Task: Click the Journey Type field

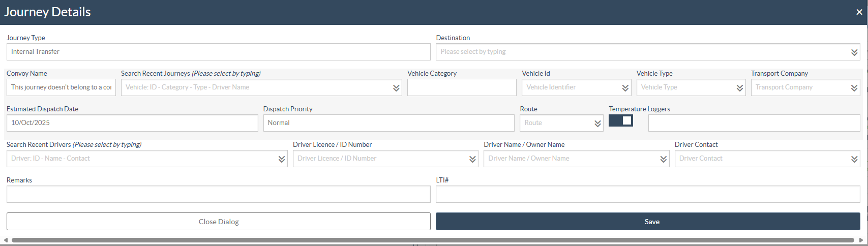Action: point(218,52)
